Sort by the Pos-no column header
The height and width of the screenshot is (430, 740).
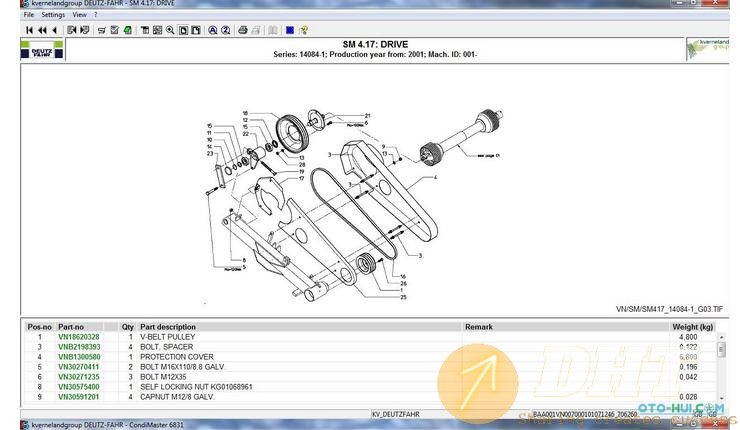tap(39, 327)
